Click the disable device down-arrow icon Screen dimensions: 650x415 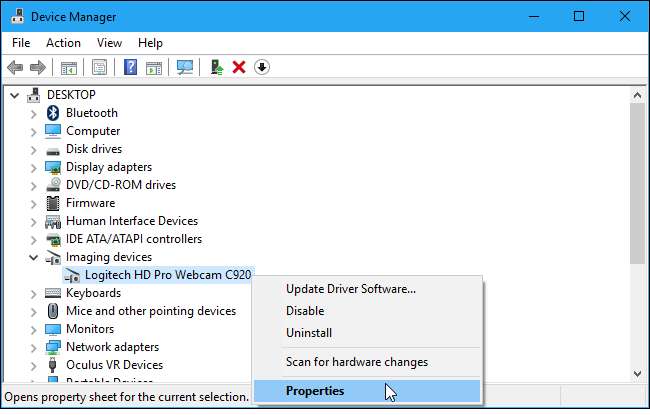[262, 67]
